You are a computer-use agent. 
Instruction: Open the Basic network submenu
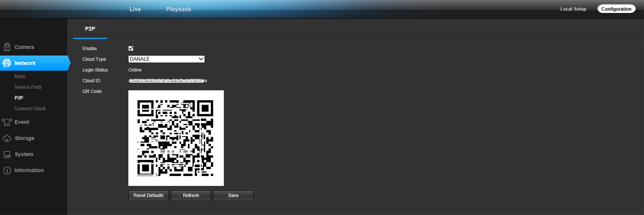(x=20, y=76)
